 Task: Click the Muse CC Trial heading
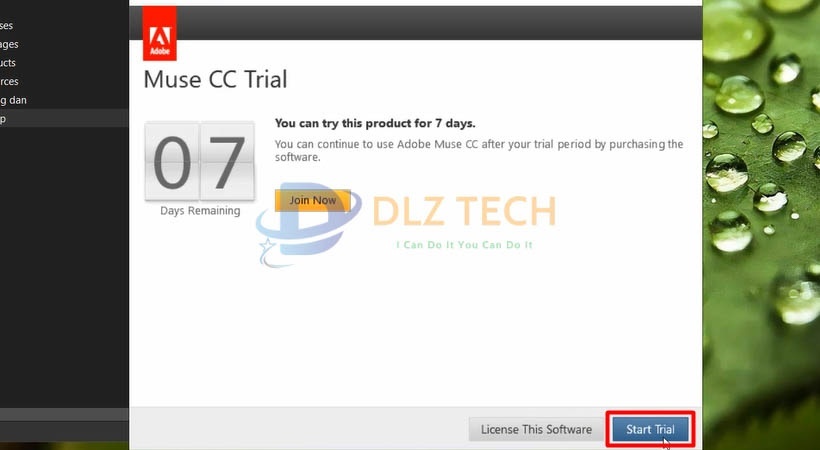point(215,80)
